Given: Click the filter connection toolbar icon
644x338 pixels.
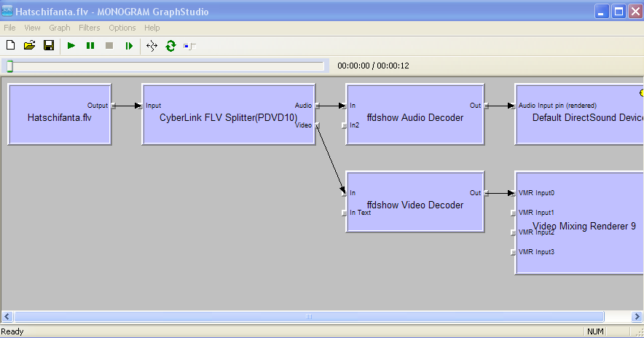Looking at the screenshot, I should pos(189,47).
